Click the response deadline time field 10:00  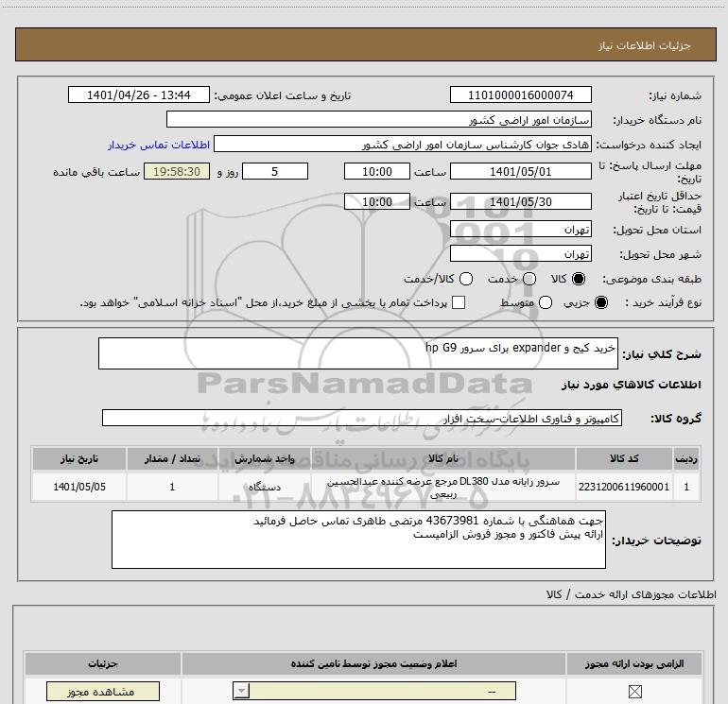pos(377,171)
